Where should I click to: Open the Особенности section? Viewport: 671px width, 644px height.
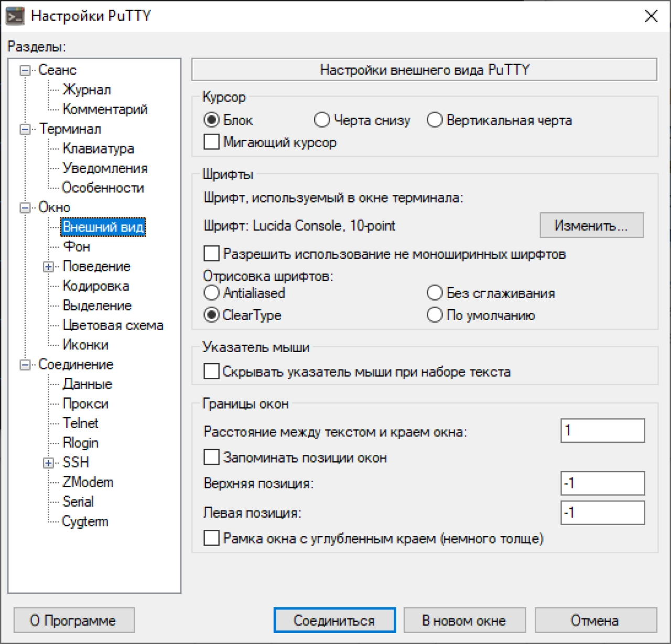click(x=103, y=188)
